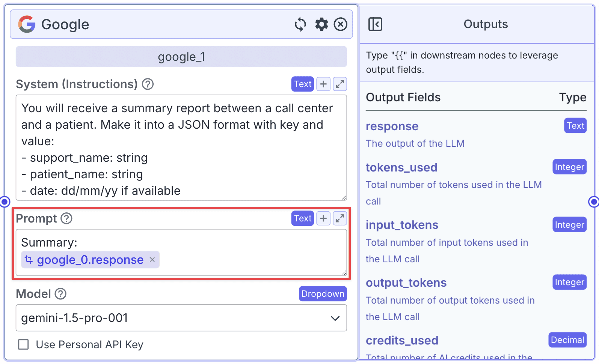Toggle the Use Personal API Key checkbox
Screen dimensions: 599x364
[x=24, y=344]
